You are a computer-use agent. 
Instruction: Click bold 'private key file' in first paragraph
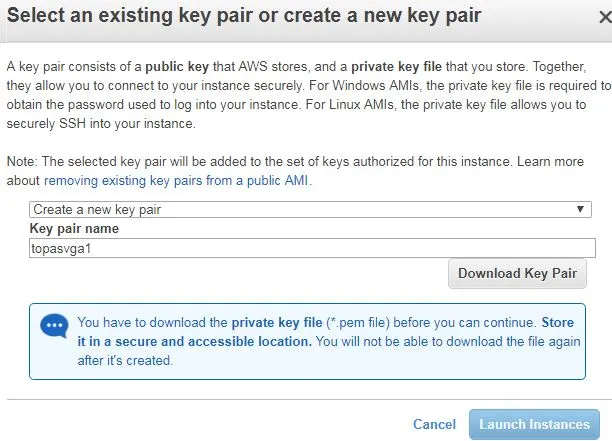point(397,67)
